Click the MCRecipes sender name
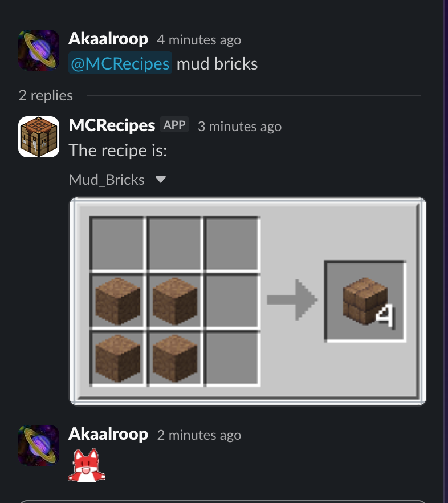 (112, 125)
